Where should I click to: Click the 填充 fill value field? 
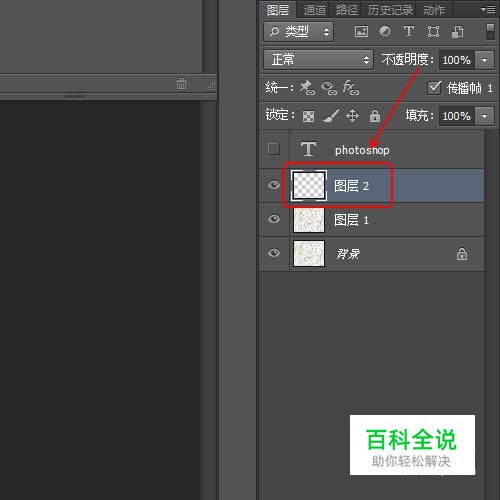pyautogui.click(x=457, y=116)
